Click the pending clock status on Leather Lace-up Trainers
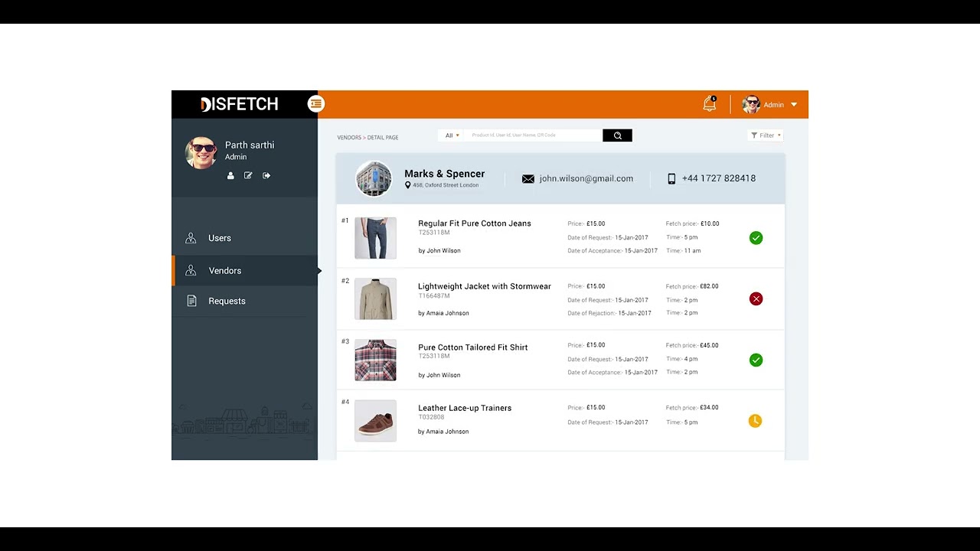980x551 pixels. (755, 421)
